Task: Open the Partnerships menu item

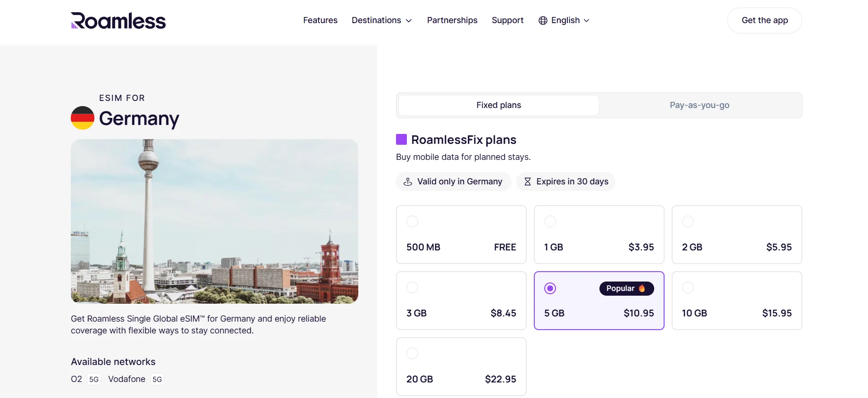Action: [452, 20]
